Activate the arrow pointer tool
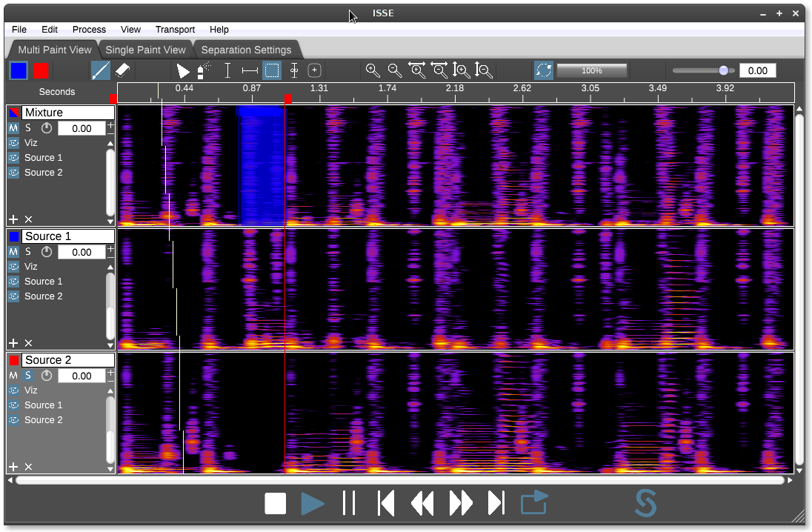This screenshot has height=532, width=812. (x=183, y=70)
